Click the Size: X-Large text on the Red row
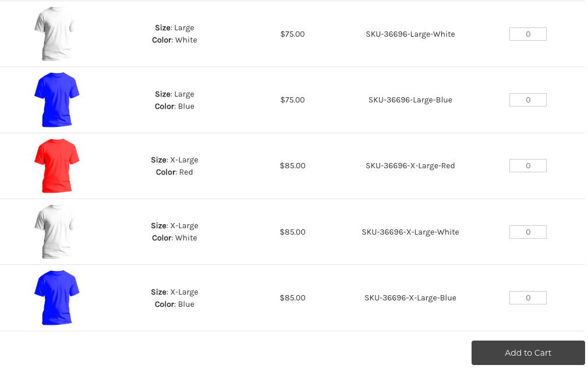588x372 pixels. click(174, 160)
